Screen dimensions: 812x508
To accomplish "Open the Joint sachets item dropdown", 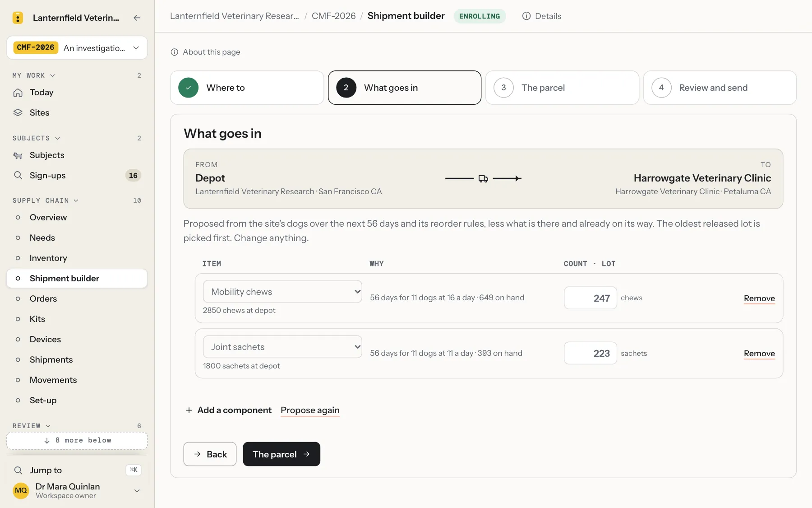I will point(282,347).
